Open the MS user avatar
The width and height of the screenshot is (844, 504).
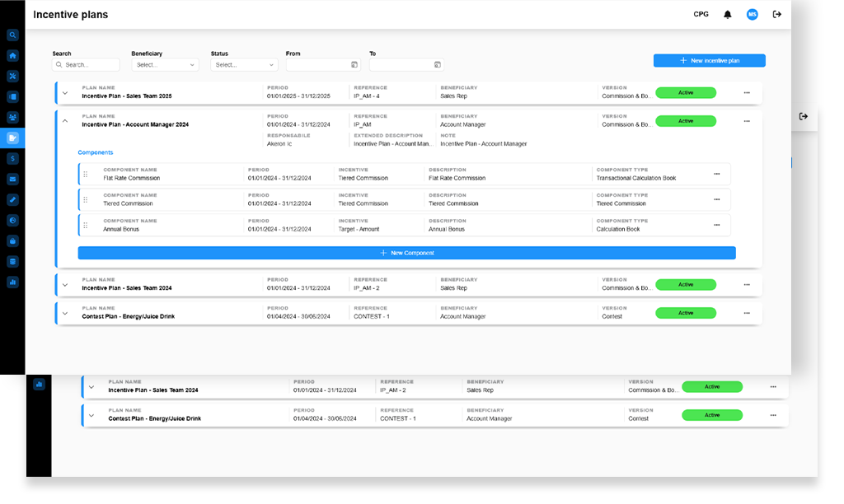pos(752,15)
